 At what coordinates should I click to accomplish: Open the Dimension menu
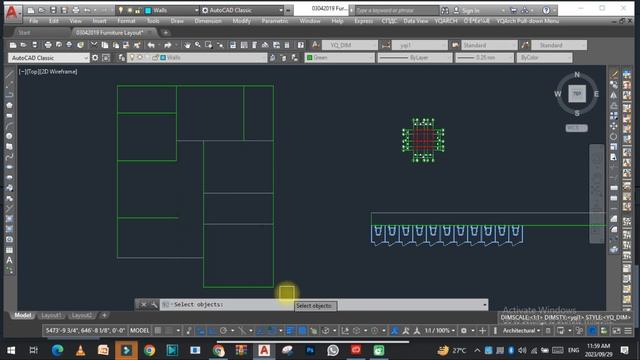(x=208, y=21)
